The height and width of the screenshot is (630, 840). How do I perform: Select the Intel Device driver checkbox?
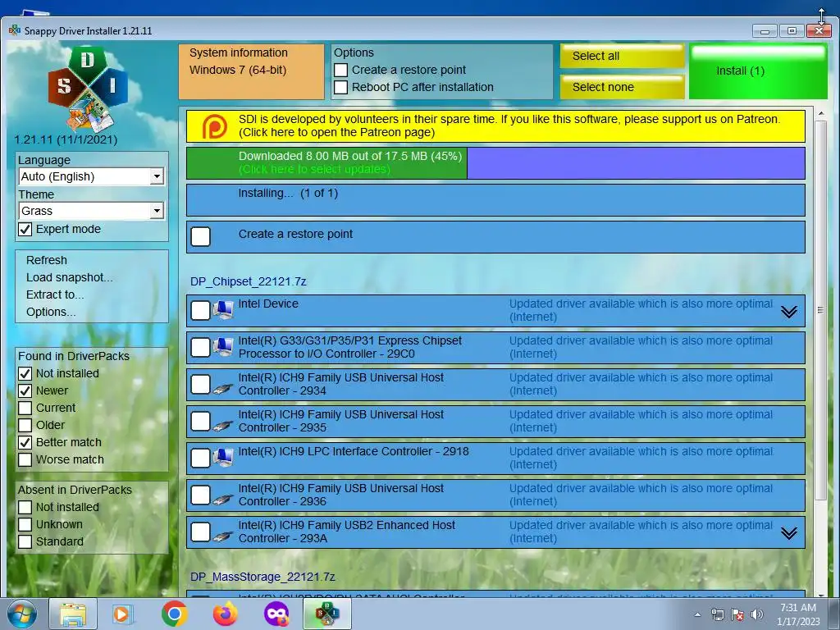[x=200, y=310]
